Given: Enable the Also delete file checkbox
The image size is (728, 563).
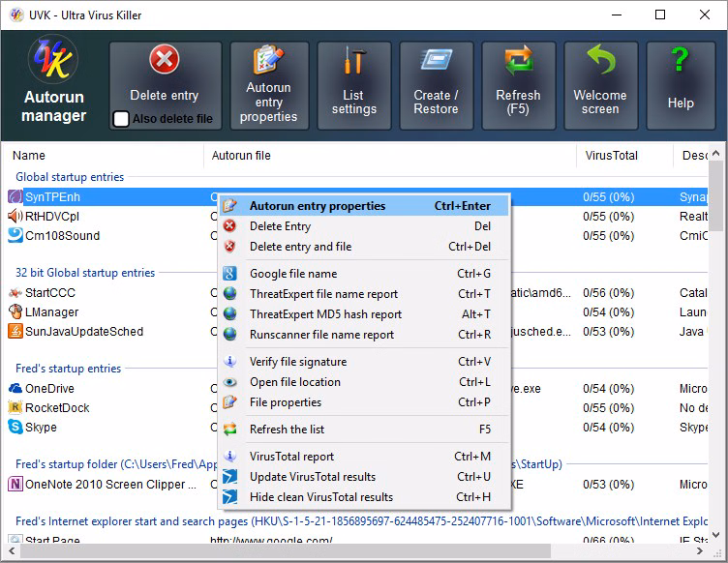Looking at the screenshot, I should point(121,119).
